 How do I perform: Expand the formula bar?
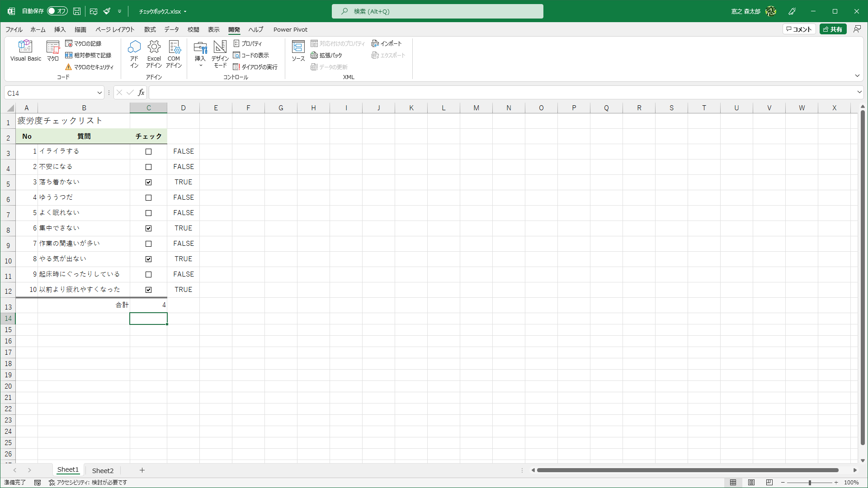pyautogui.click(x=859, y=92)
